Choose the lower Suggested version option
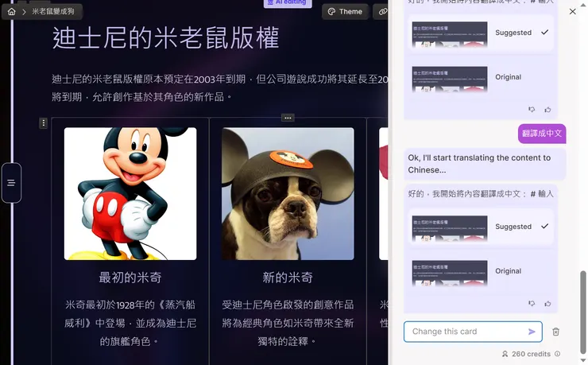The height and width of the screenshot is (365, 588). [x=481, y=227]
